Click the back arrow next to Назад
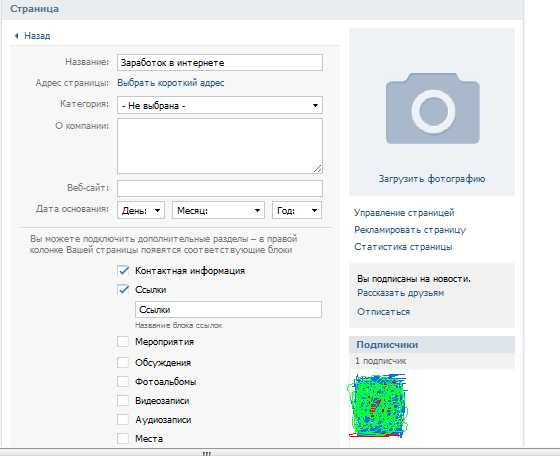 click(16, 36)
